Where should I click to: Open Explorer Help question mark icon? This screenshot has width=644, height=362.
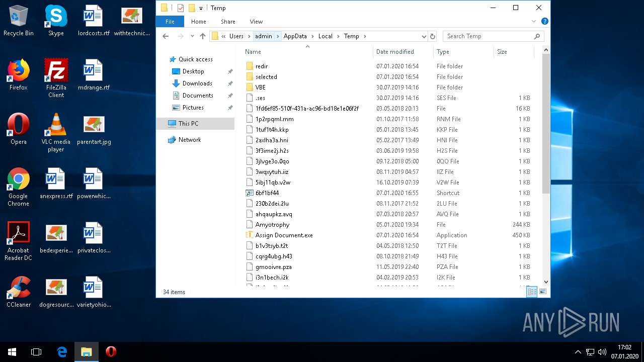544,22
